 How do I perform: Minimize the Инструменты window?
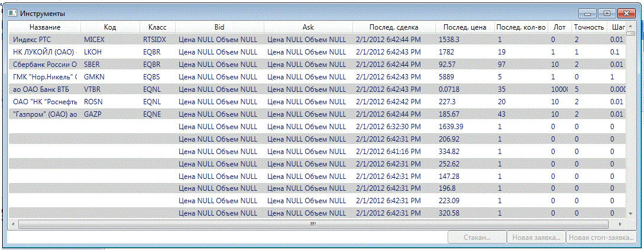pos(588,14)
